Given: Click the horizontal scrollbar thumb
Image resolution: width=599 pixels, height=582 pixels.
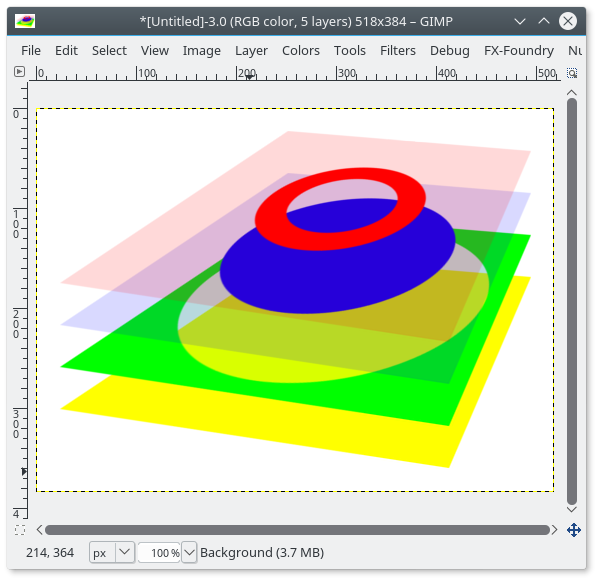Looking at the screenshot, I should tap(297, 530).
